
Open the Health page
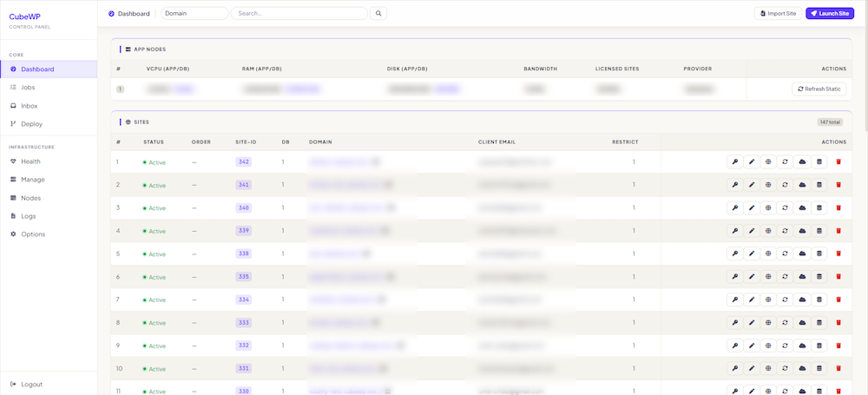(49, 161)
